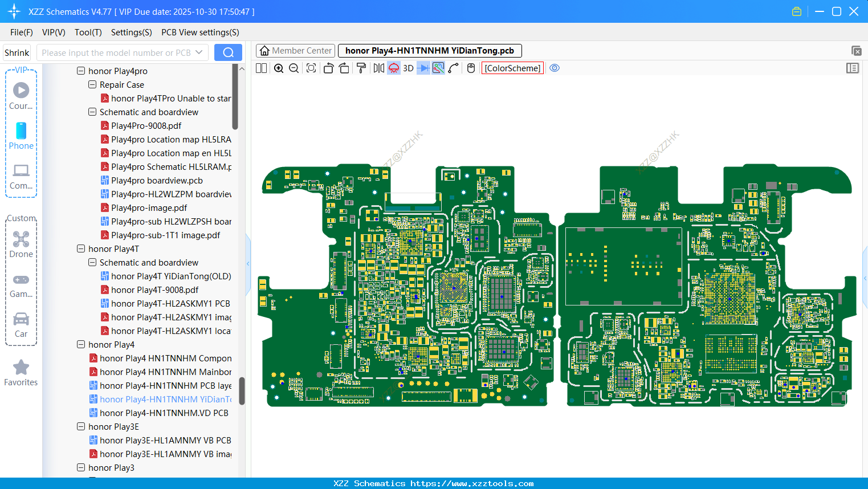Open the www.xzztools.com link in status bar
This screenshot has width=868, height=489.
[472, 483]
